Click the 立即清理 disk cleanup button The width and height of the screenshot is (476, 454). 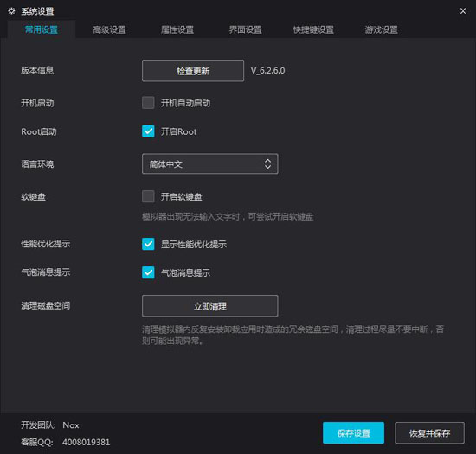(x=209, y=306)
